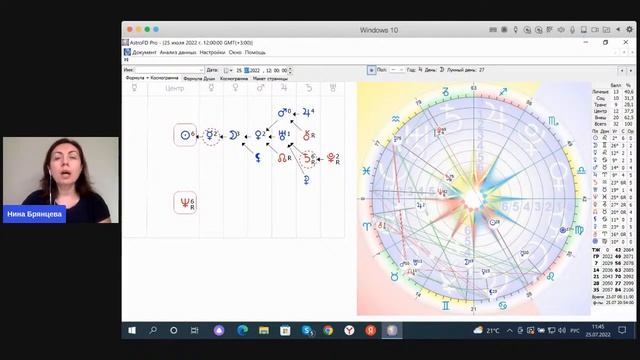640x360 pixels.
Task: Click Capricorn sign on chart wheel
Action: tap(446, 93)
